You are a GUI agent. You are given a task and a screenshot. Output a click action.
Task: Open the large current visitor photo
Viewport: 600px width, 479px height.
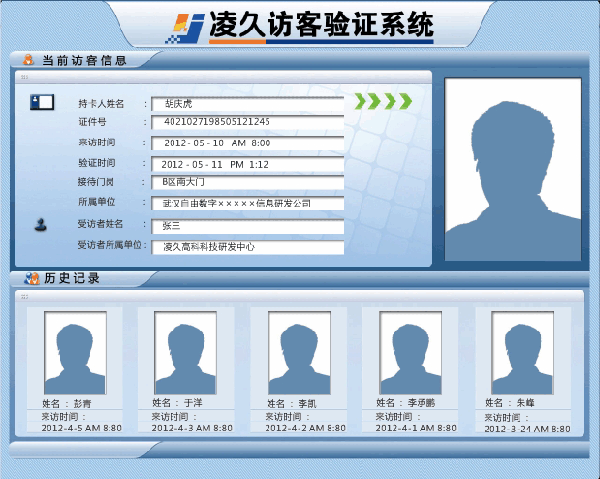point(513,169)
